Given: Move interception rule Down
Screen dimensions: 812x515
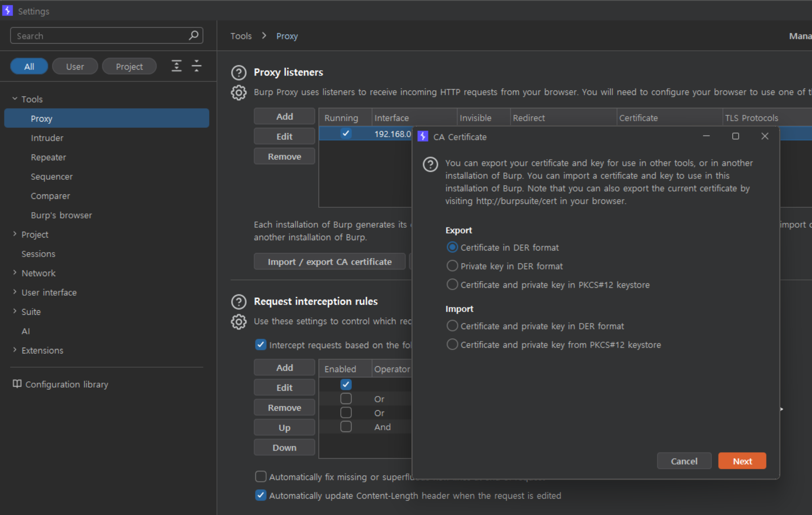Looking at the screenshot, I should [x=284, y=448].
